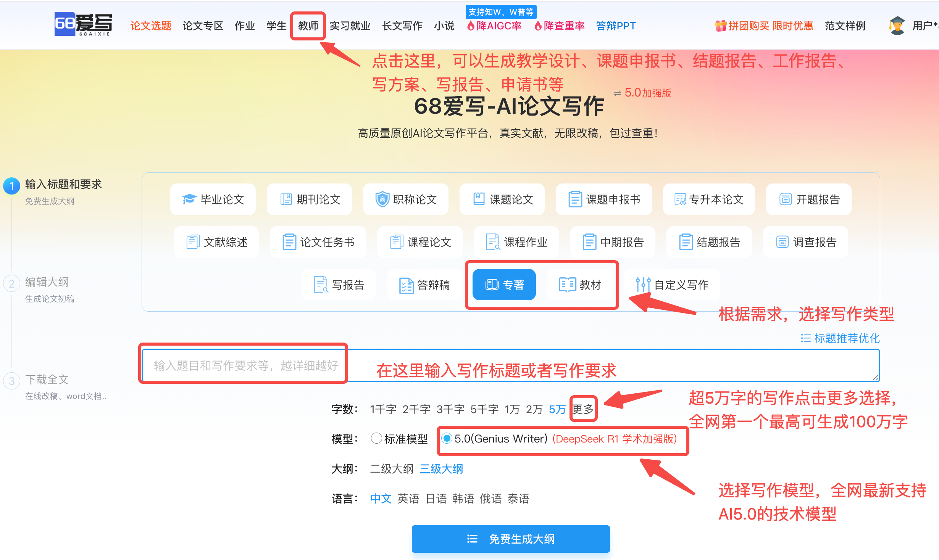The height and width of the screenshot is (560, 939).
Task: Select the 5.0(Genius Writer) radio button
Action: pos(447,438)
